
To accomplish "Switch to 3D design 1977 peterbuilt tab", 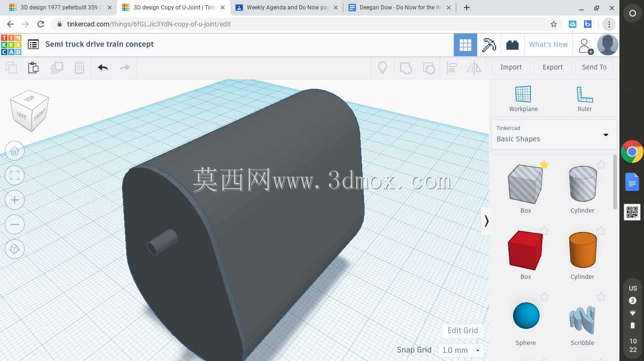I will pos(60,8).
